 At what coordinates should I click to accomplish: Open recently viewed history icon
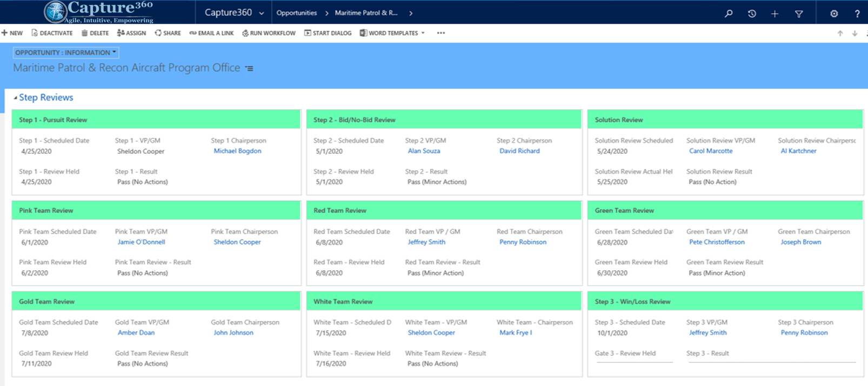coord(752,14)
